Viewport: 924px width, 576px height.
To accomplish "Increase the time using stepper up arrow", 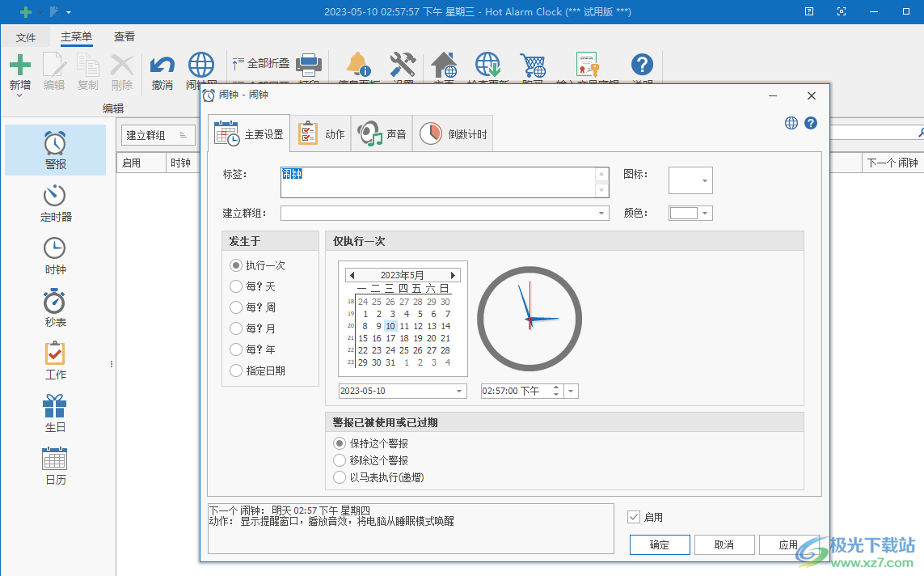I will tap(556, 388).
